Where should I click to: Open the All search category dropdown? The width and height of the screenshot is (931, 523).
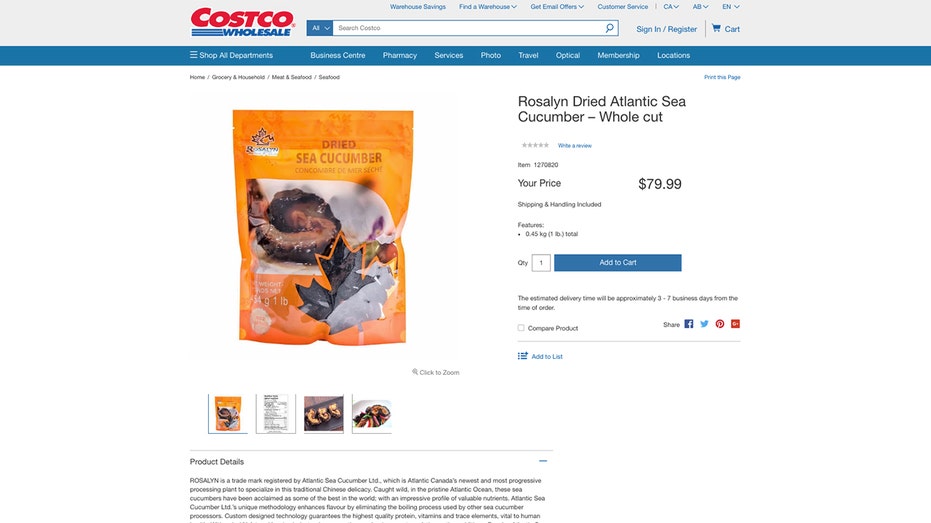pos(319,28)
